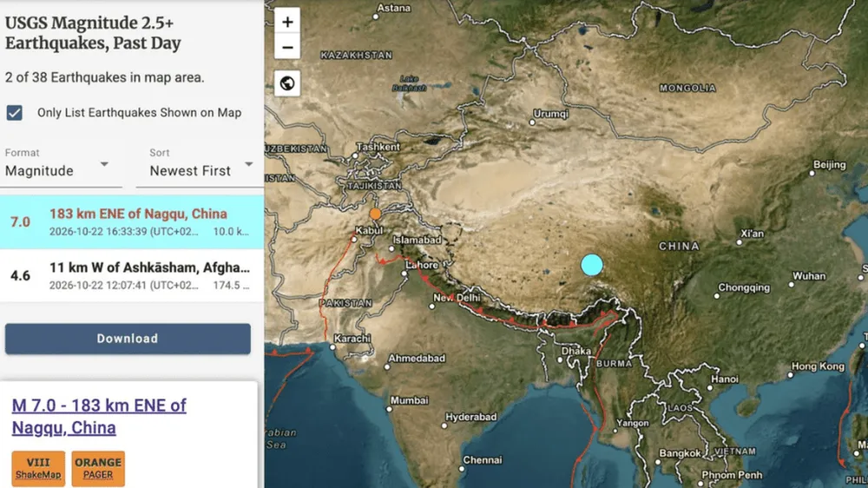Click the Hanoi city label
This screenshot has width=868, height=488.
click(725, 379)
